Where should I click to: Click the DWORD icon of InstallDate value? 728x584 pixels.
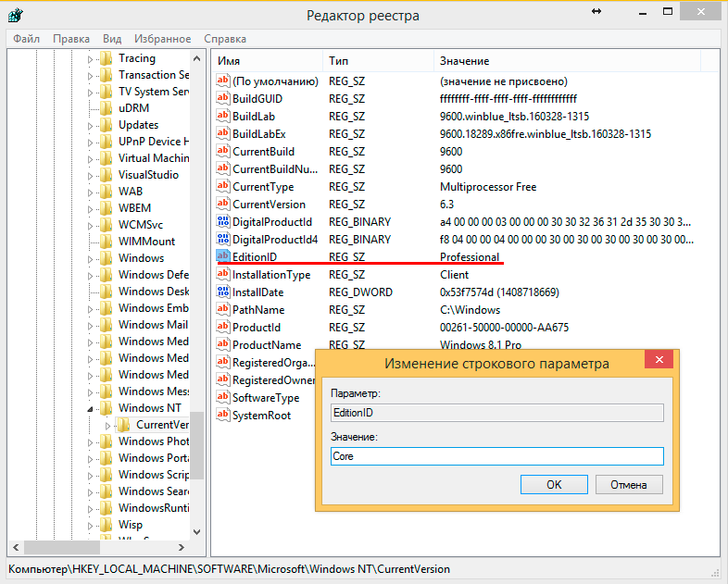tap(223, 292)
